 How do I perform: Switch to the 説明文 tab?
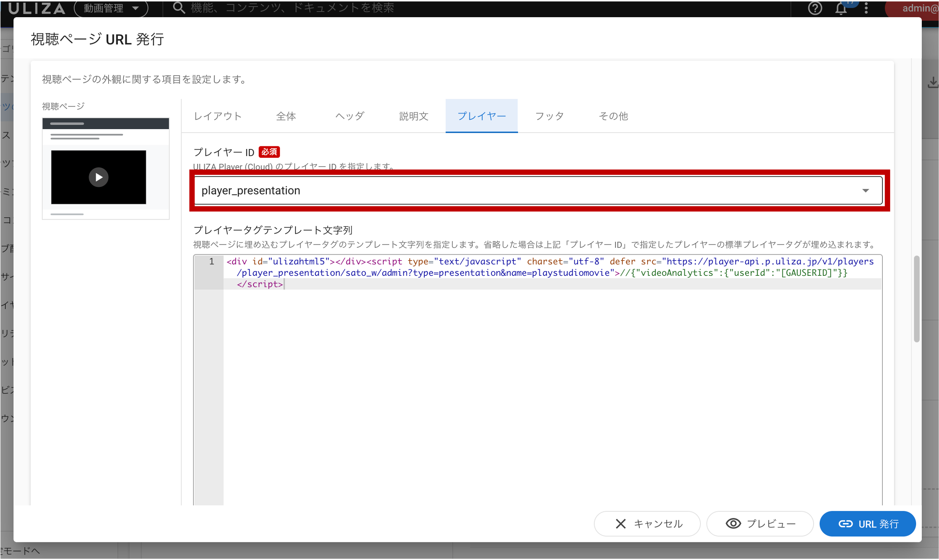414,116
